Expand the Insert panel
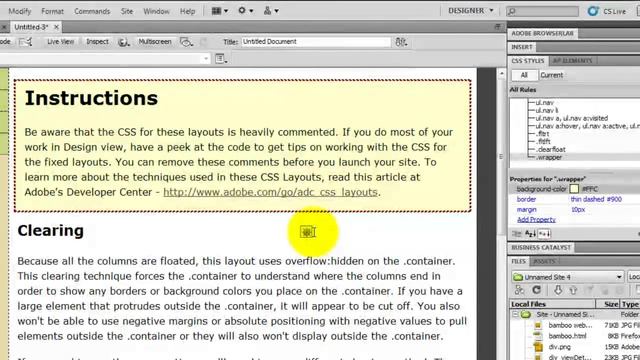 pos(522,47)
